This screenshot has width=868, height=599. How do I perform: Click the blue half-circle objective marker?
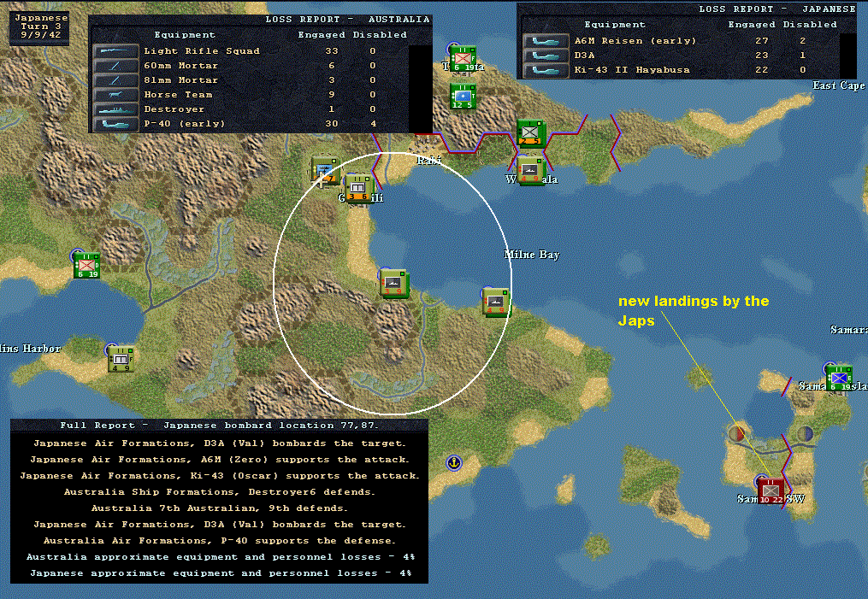[x=806, y=433]
